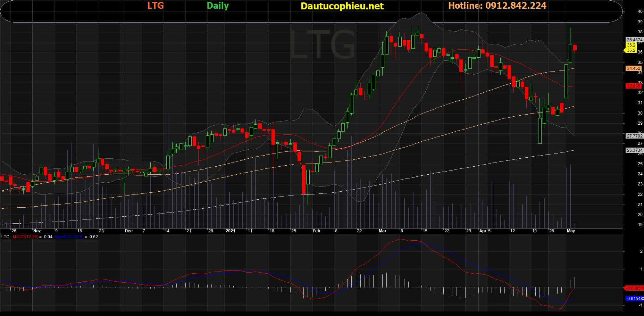This screenshot has width=644, height=316.
Task: Click the 18 date marker in January
Action: click(272, 231)
